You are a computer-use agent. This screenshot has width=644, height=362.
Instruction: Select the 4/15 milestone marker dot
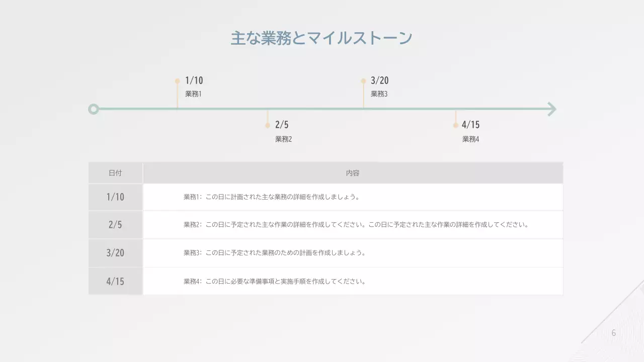pos(456,124)
